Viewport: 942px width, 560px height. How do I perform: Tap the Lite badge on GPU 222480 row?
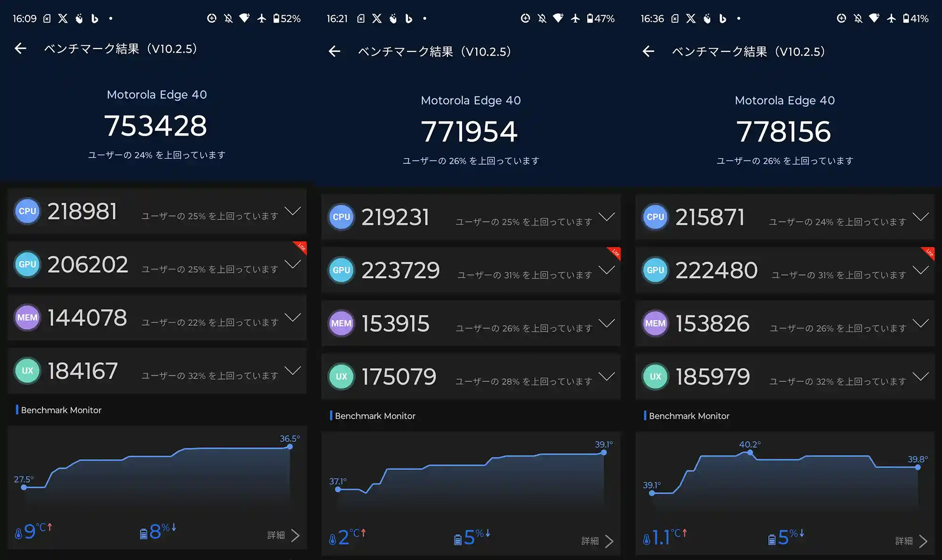(929, 253)
